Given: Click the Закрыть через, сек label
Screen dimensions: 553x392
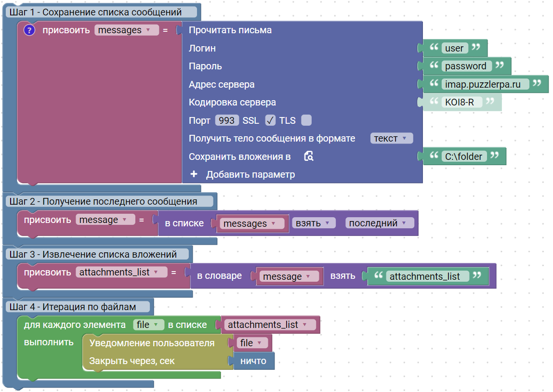Looking at the screenshot, I should click(132, 361).
